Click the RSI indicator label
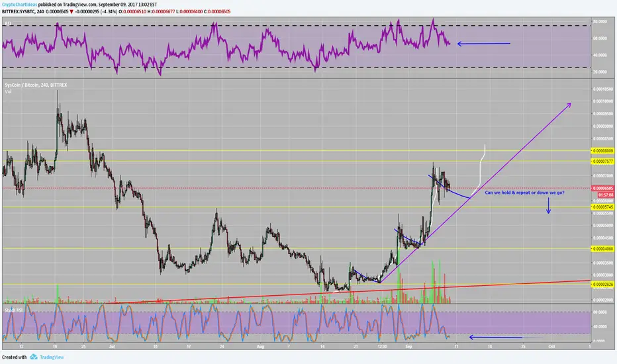617x364 pixels. 8,24
